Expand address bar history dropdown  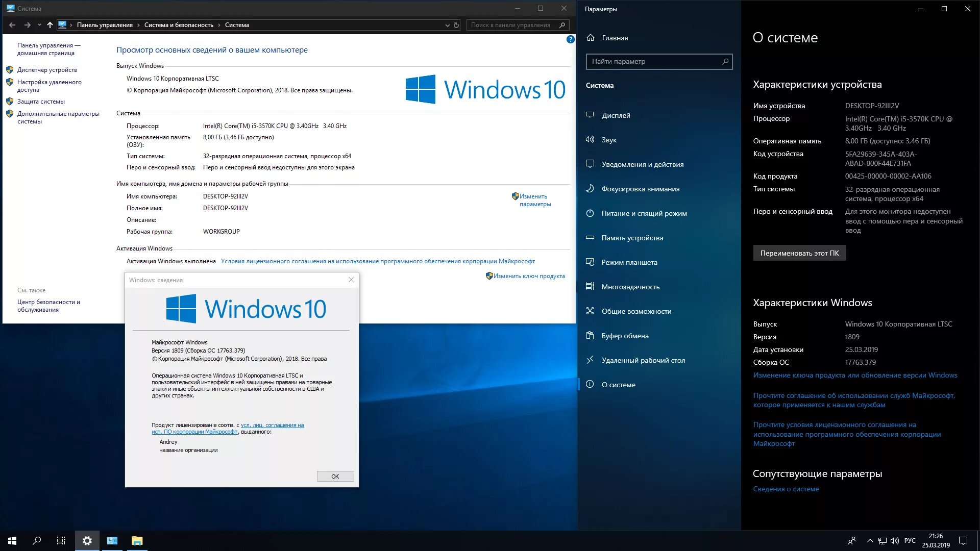(447, 25)
